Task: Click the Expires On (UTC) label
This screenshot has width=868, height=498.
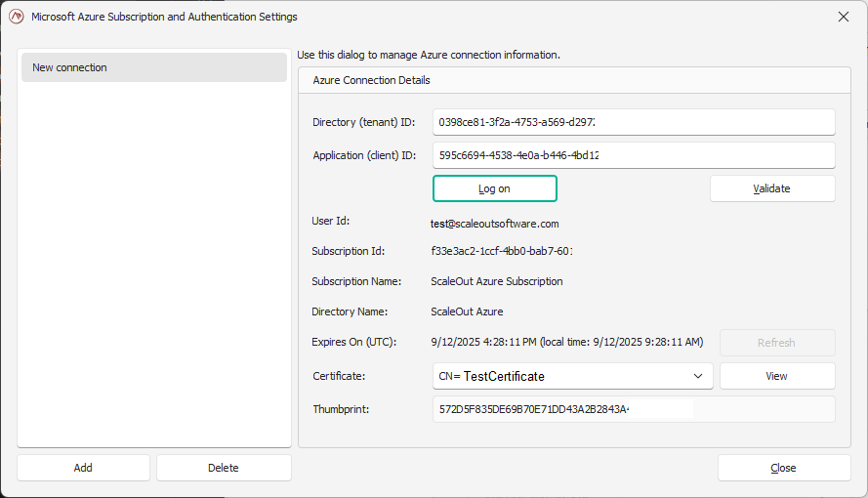Action: point(354,342)
